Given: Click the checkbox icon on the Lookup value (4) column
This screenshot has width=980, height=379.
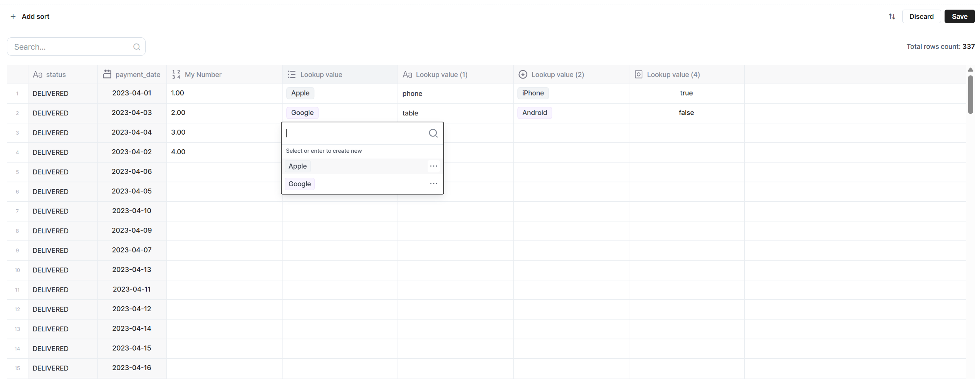Looking at the screenshot, I should 638,74.
